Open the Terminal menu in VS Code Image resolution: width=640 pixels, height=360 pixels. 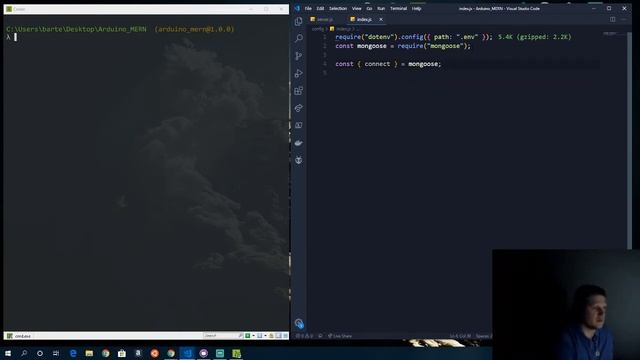(x=398, y=8)
